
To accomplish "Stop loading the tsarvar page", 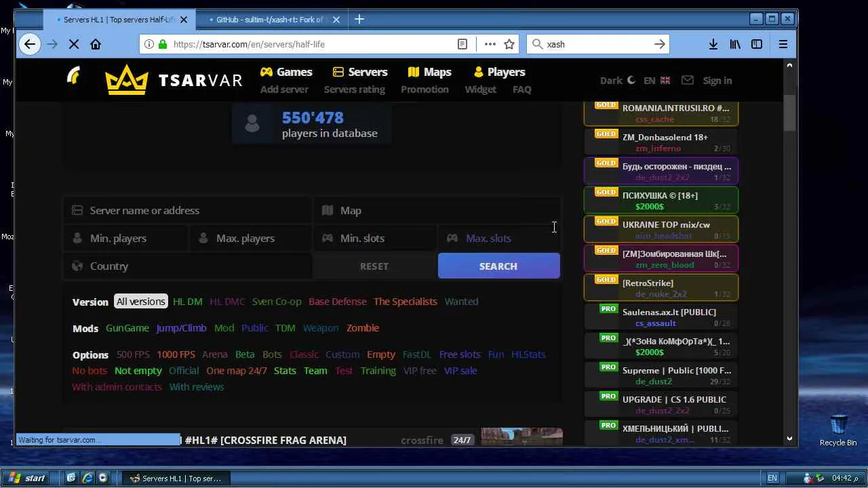I will (74, 44).
